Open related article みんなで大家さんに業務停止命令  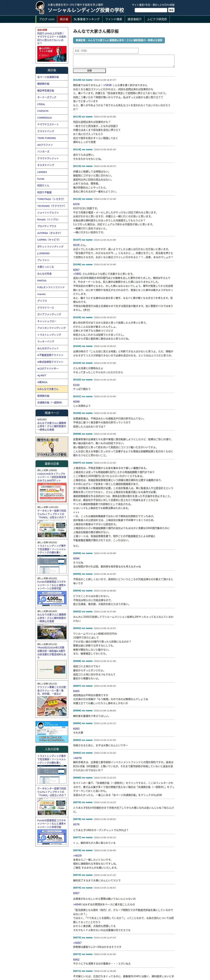point(52,426)
